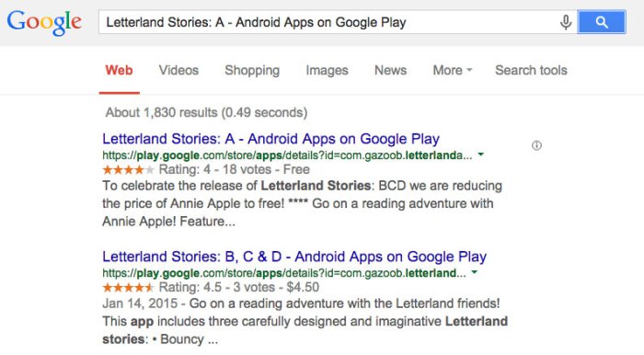Click star rating of Letterland Stories: A

point(128,169)
